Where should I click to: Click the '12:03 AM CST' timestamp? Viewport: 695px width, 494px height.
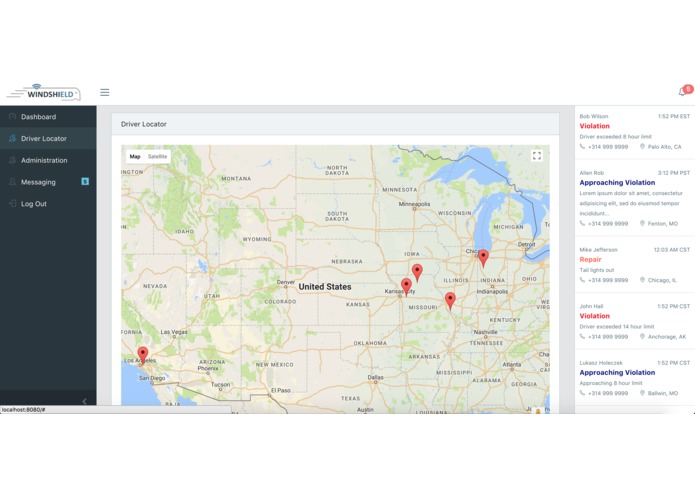(672, 249)
